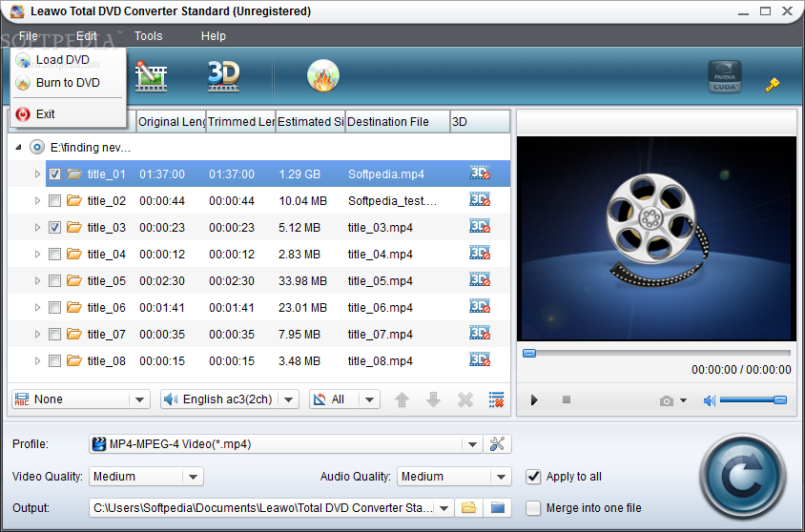Screen dimensions: 805x532
Task: Click the Trimmed Length column header
Action: [x=240, y=122]
